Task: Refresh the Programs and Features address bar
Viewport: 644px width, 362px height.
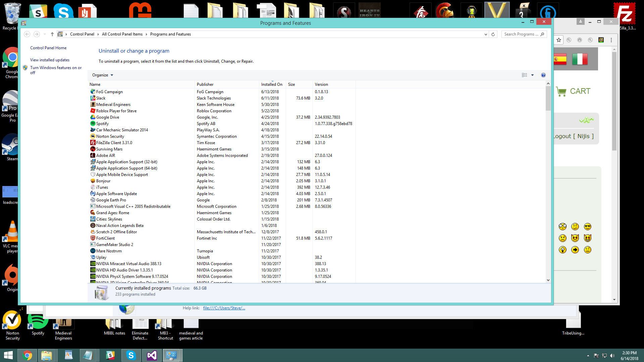Action: [x=493, y=34]
